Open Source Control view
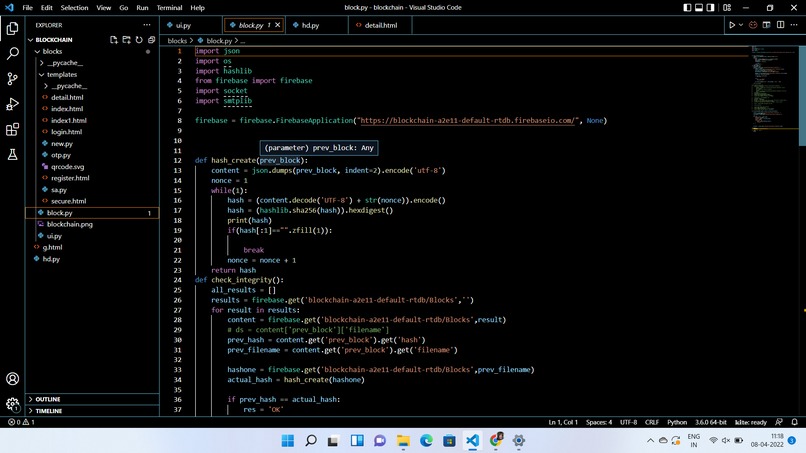 pyautogui.click(x=12, y=79)
